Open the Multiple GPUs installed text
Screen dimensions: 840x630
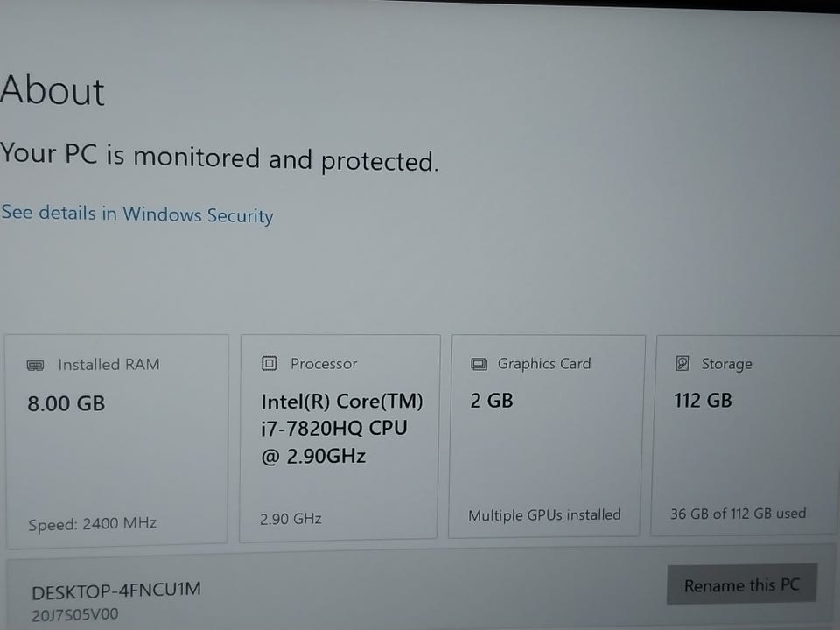544,515
